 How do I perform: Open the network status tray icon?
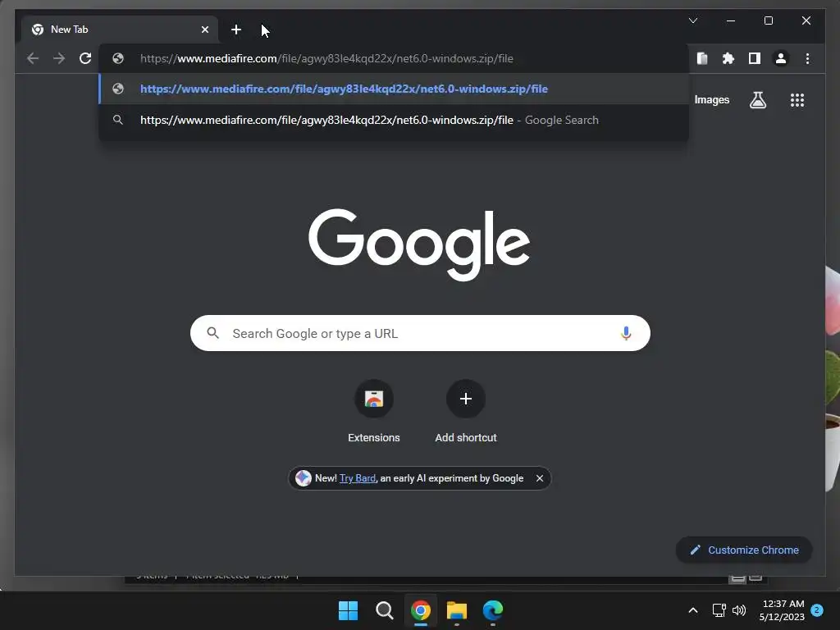pos(719,610)
